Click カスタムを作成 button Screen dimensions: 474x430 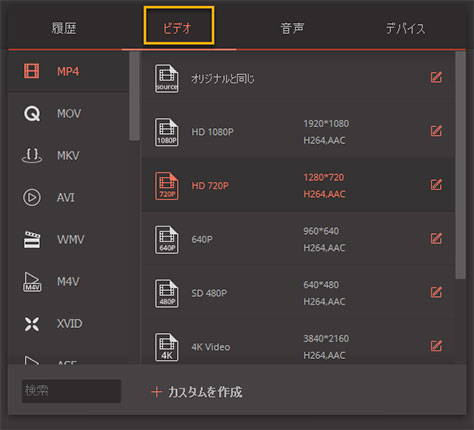pos(197,392)
